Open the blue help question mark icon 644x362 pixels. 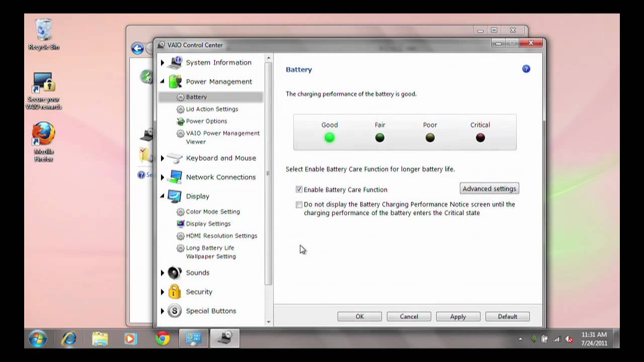[x=526, y=69]
